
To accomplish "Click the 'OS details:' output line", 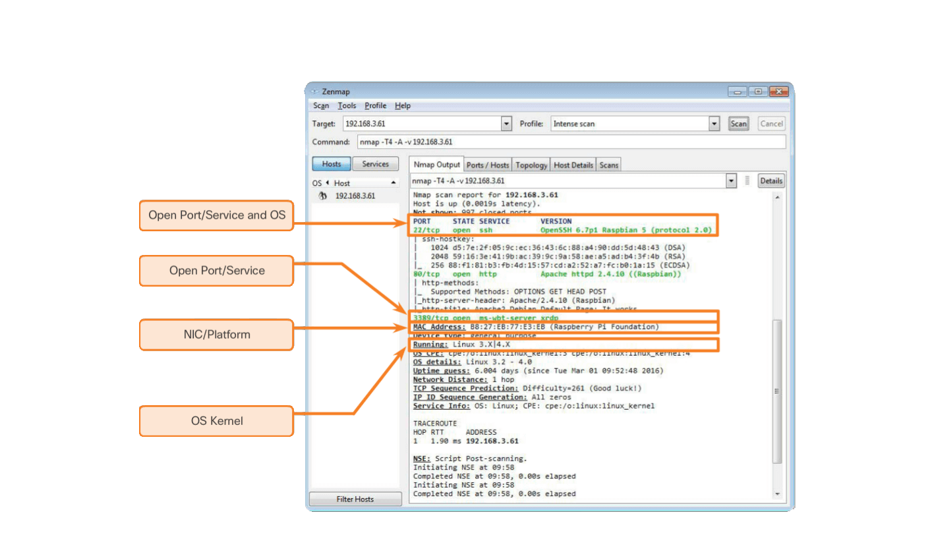I will 473,362.
